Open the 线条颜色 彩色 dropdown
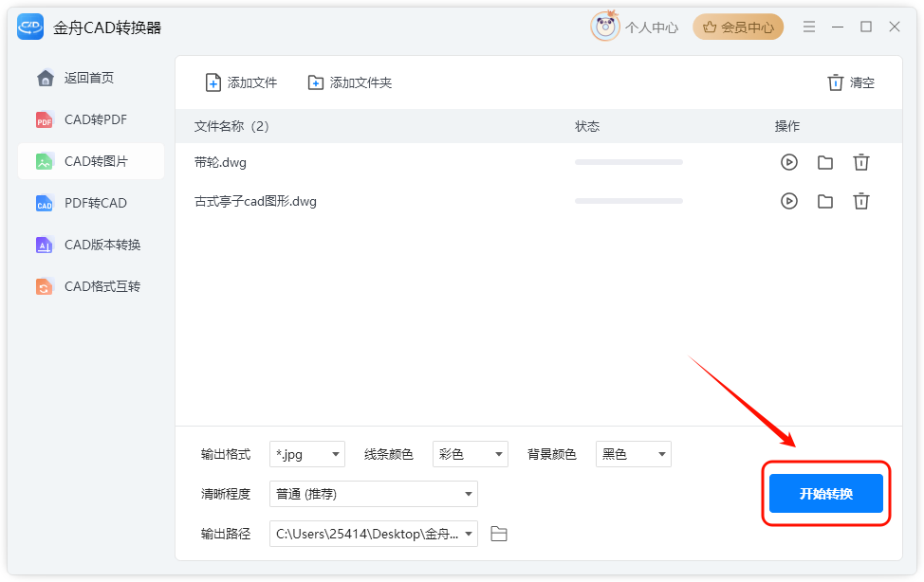Viewport: 924px width, 582px height. coord(471,454)
